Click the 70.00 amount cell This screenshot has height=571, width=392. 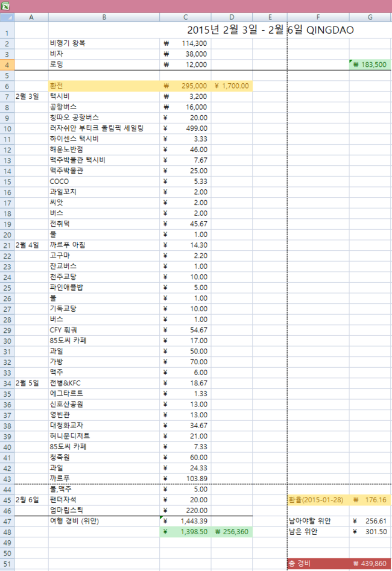tap(185, 362)
